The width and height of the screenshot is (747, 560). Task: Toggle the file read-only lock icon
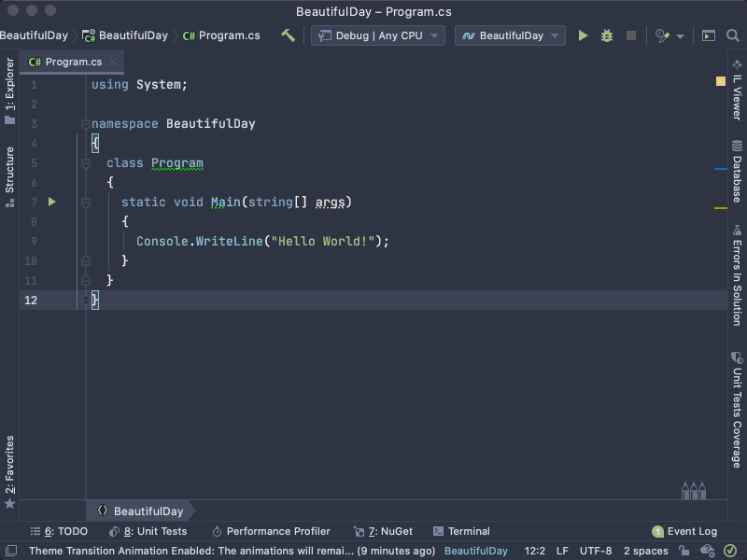tap(684, 551)
